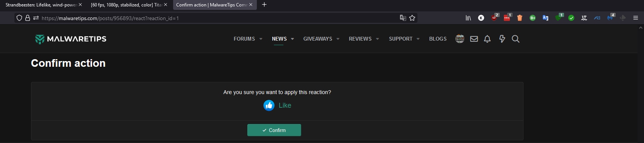Click the blue wave arrow extension icon
The height and width of the screenshot is (143, 644).
[x=597, y=18]
